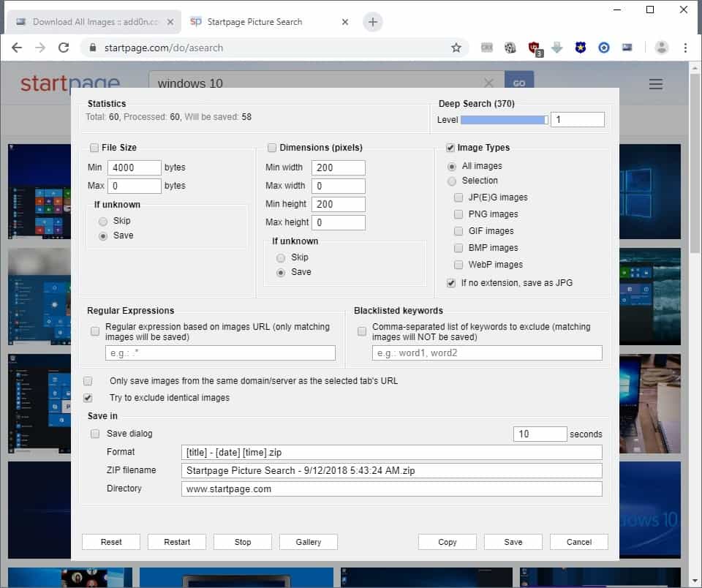Viewport: 702px width, 588px height.
Task: Uncheck Try to exclude identical images
Action: [88, 398]
